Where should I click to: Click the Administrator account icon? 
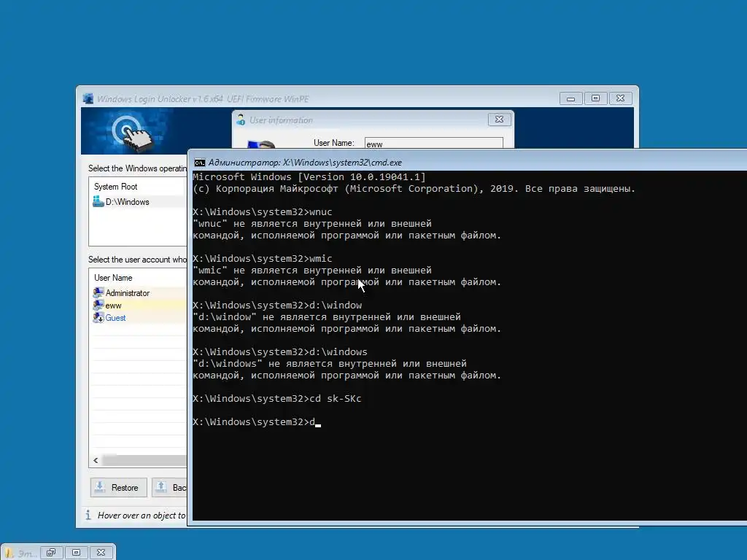coord(98,292)
